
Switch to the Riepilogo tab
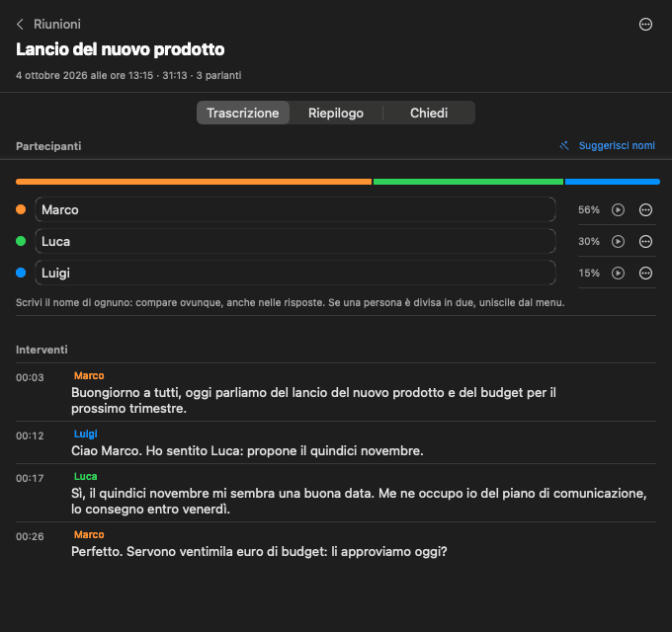click(336, 113)
